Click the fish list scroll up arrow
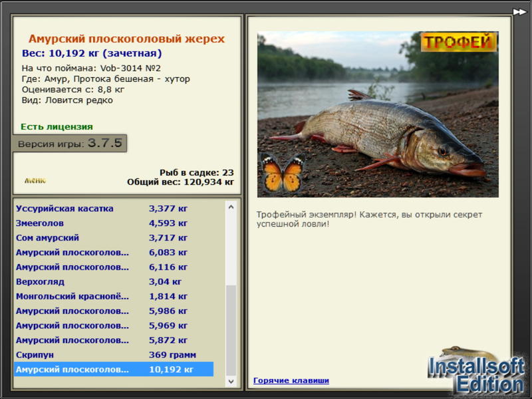The height and width of the screenshot is (399, 532). (x=231, y=207)
